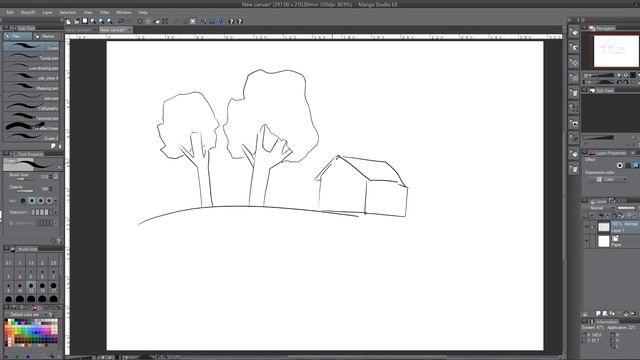Viewport: 640px width, 360px height.
Task: Click the Save icon in command bar
Action: point(85,21)
